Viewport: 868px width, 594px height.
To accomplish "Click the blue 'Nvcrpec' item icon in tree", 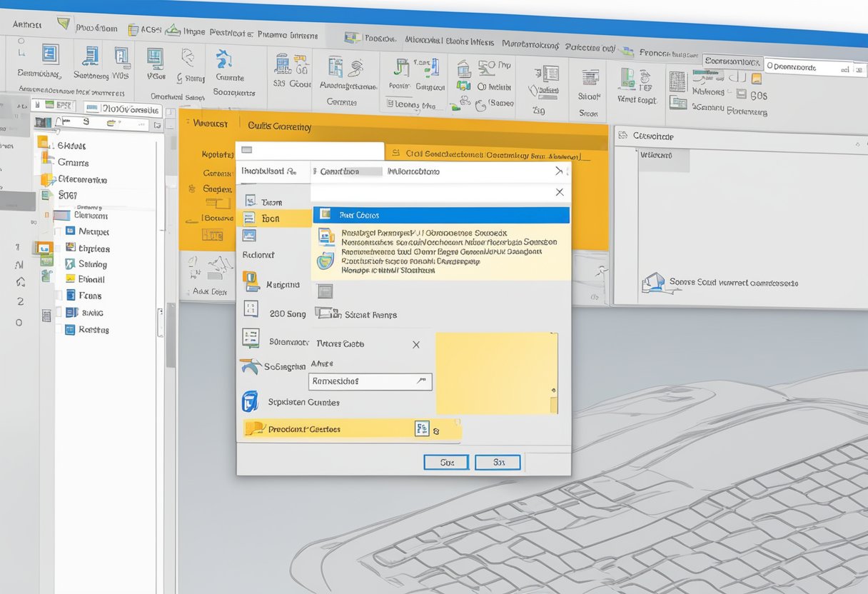I will 70,231.
